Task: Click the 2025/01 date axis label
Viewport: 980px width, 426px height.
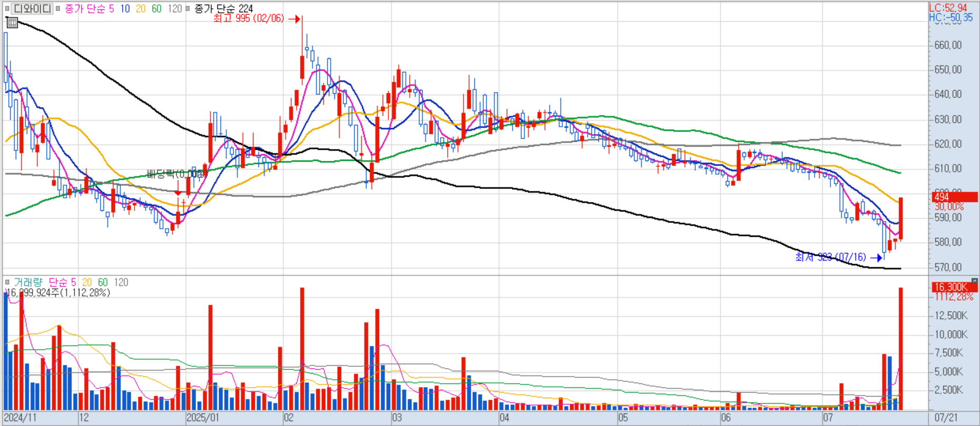Action: point(203,418)
